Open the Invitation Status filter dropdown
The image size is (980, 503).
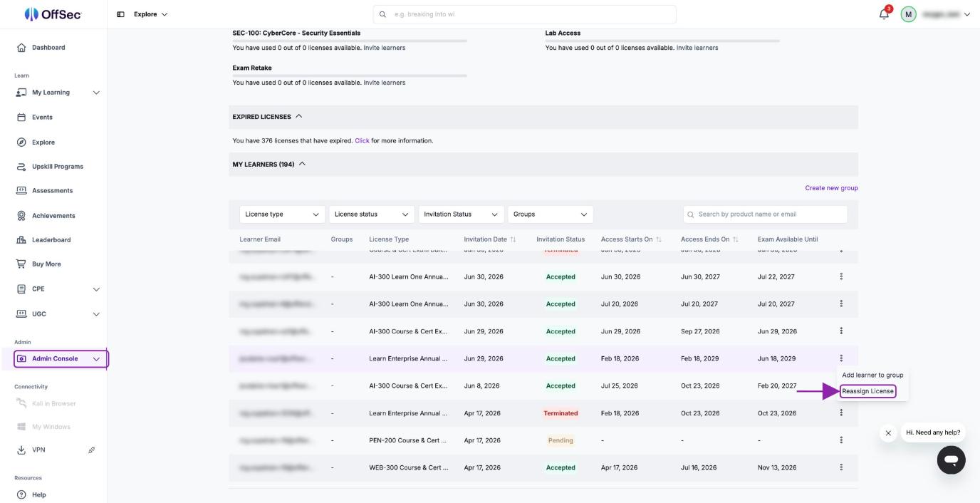[x=461, y=214]
